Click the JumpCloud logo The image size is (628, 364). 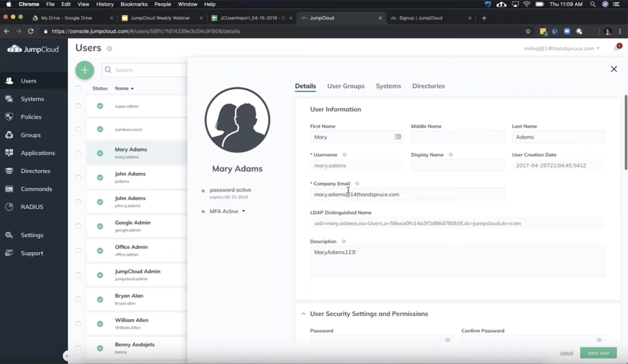click(x=33, y=49)
